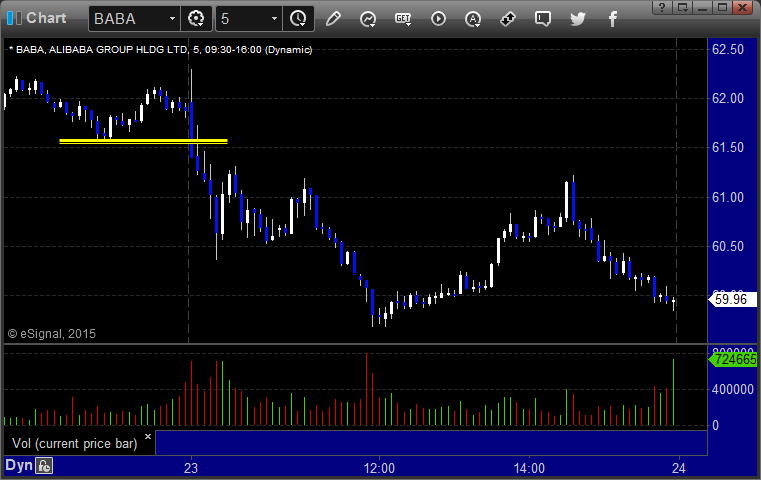Expand the interval 5 dropdown arrow

pyautogui.click(x=274, y=19)
